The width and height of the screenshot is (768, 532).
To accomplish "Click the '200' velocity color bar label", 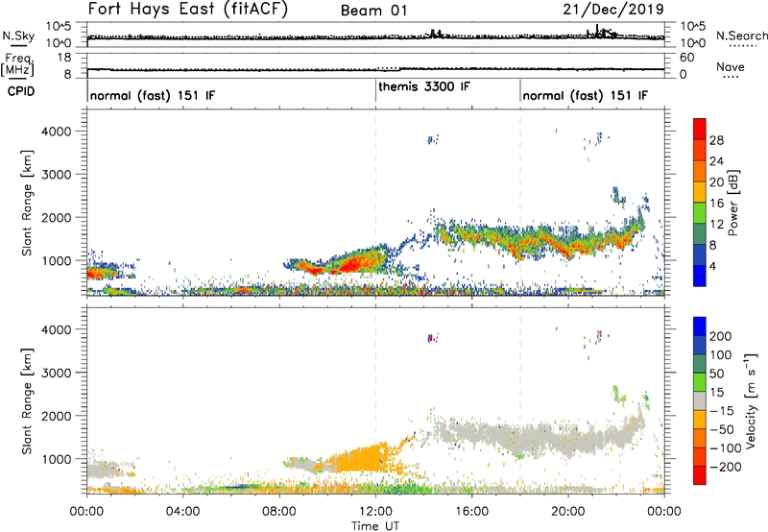I will 721,336.
